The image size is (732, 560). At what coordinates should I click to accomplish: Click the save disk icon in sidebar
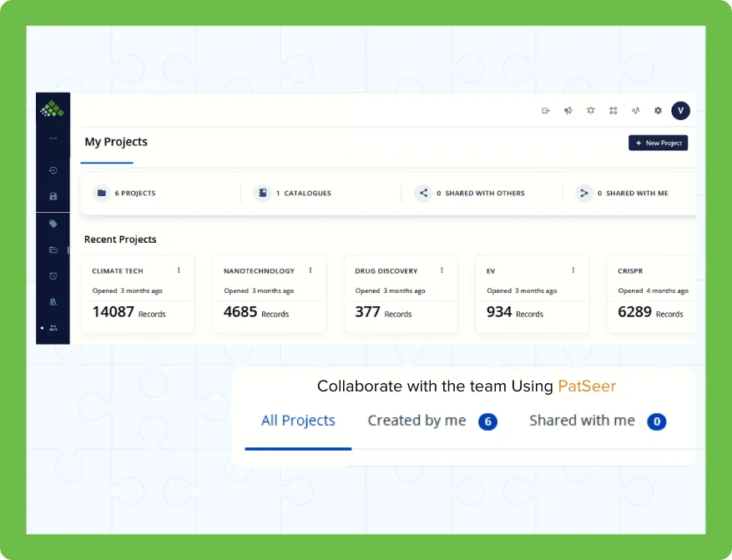click(53, 197)
